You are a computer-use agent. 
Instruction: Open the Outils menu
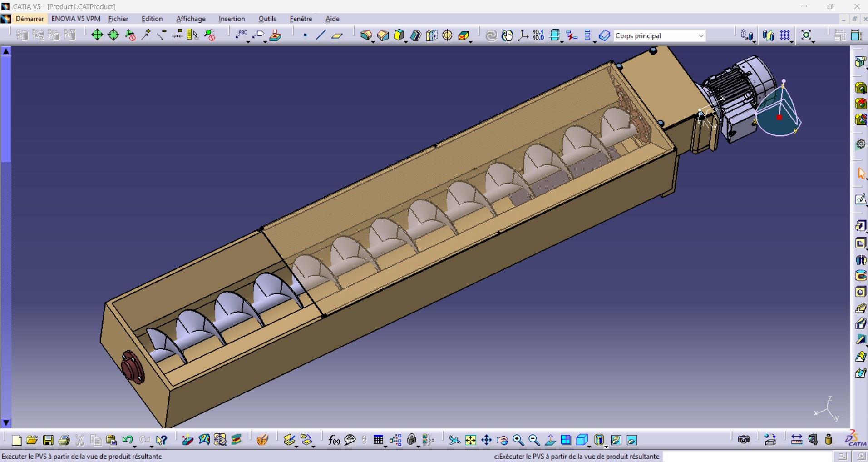[267, 19]
